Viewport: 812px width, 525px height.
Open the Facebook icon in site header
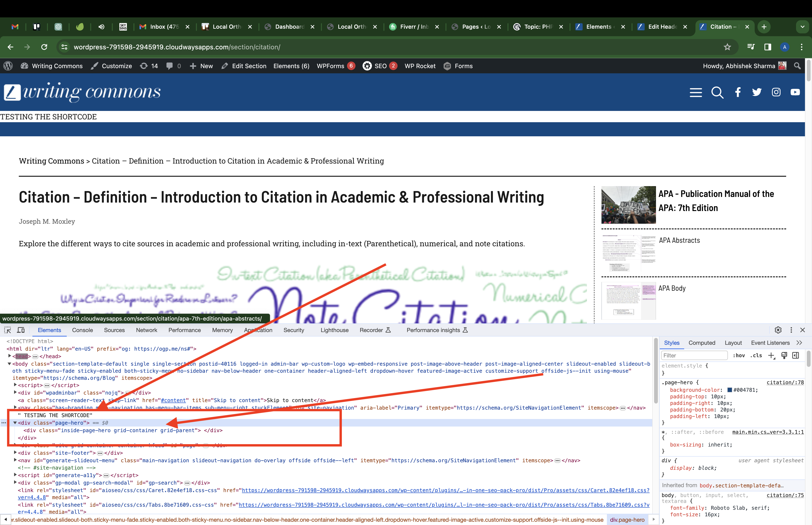738,92
